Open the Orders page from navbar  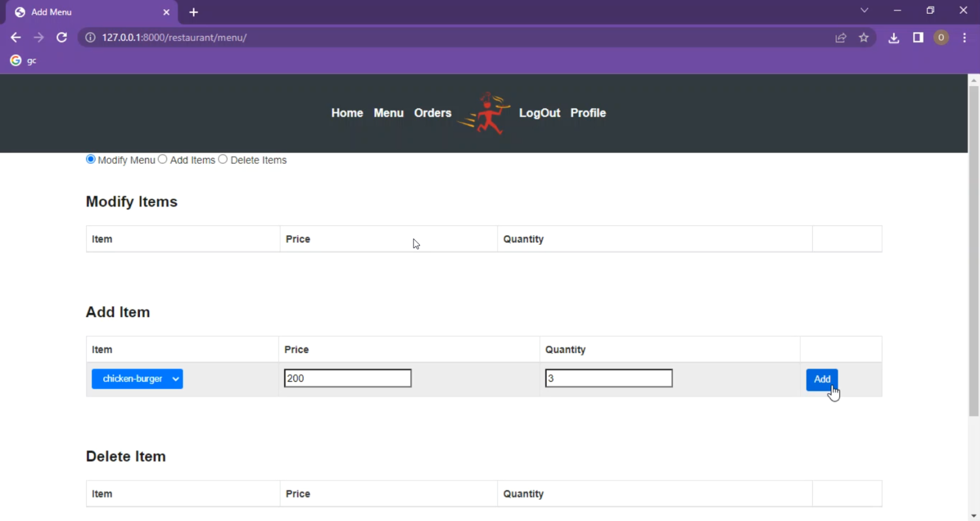[x=433, y=113]
